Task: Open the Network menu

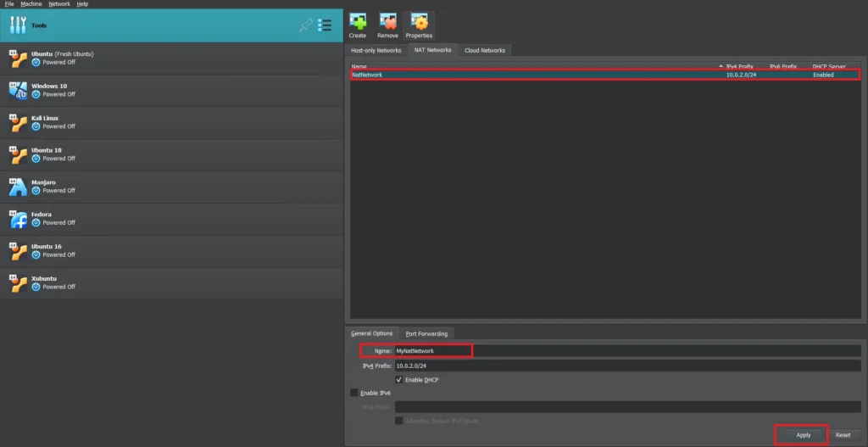Action: click(59, 4)
